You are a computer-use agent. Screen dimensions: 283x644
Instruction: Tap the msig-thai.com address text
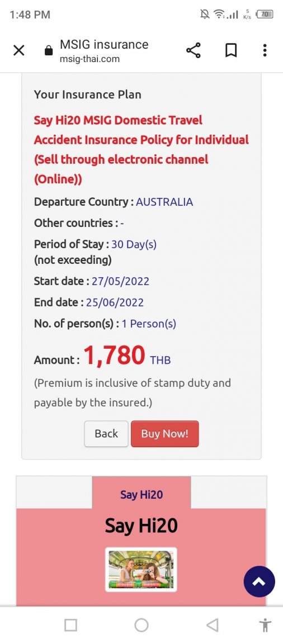pos(90,59)
